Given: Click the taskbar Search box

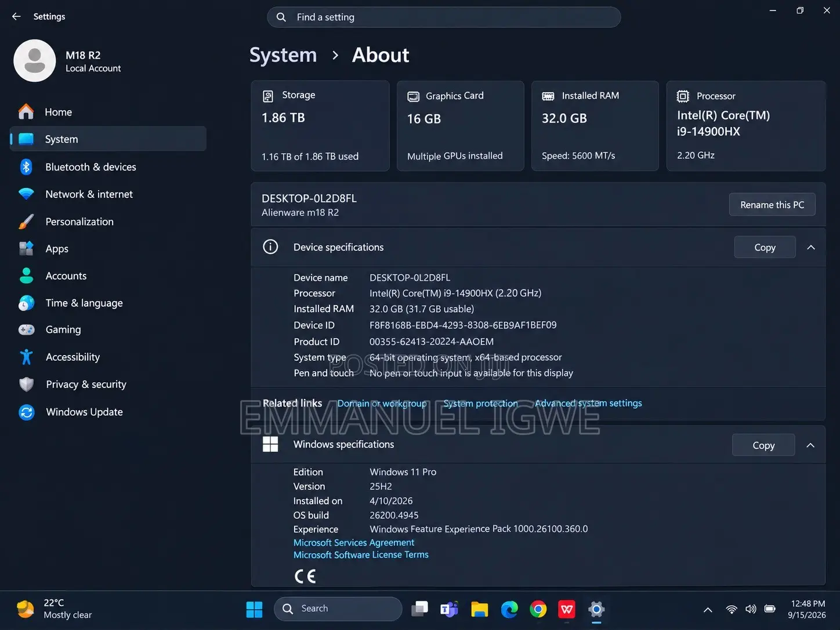Looking at the screenshot, I should (338, 609).
